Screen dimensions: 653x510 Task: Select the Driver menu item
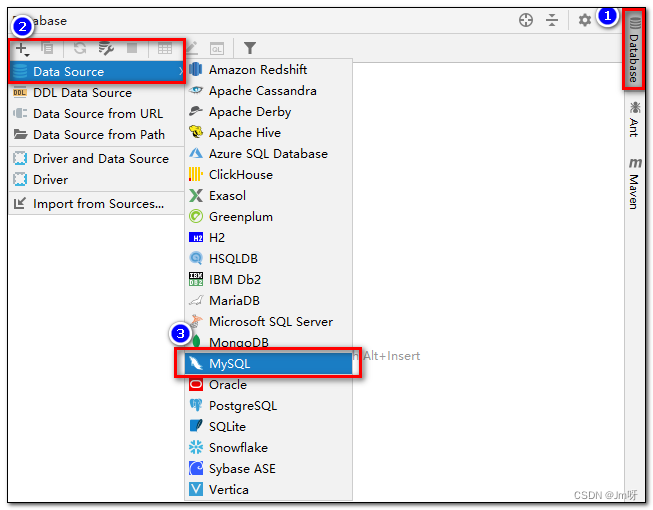[97, 179]
